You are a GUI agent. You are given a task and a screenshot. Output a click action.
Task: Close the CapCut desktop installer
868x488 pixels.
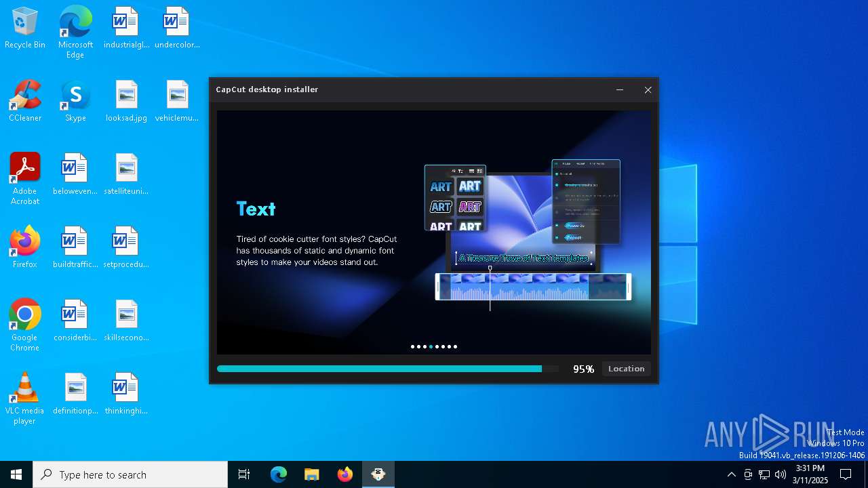[648, 89]
